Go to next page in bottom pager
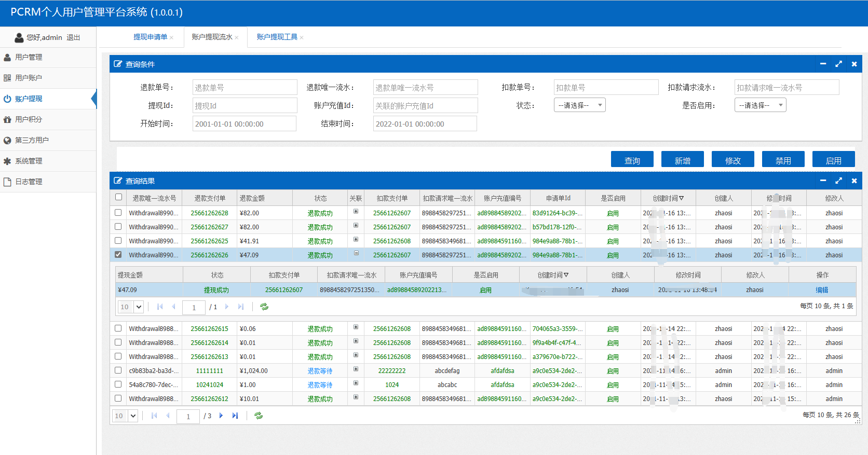The image size is (868, 455). pyautogui.click(x=221, y=416)
